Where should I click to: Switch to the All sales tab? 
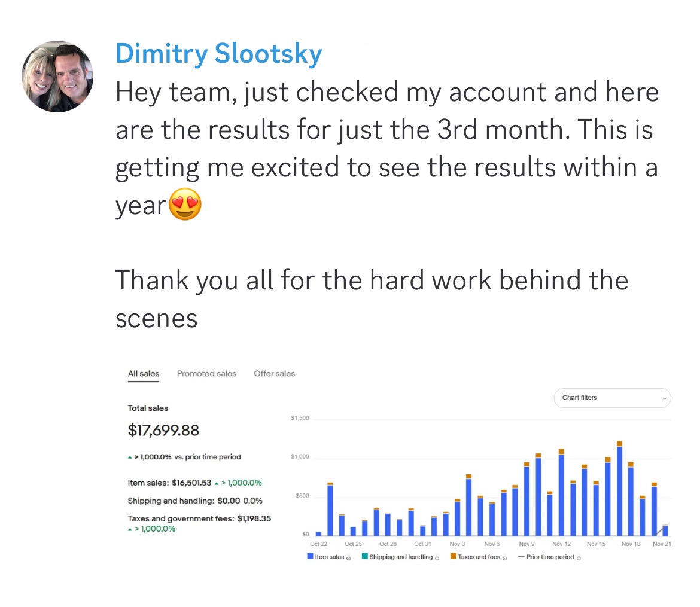[144, 374]
